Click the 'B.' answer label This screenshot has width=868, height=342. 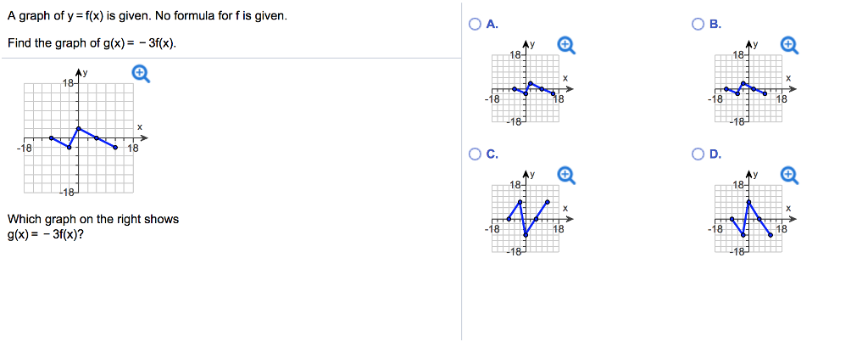(715, 24)
